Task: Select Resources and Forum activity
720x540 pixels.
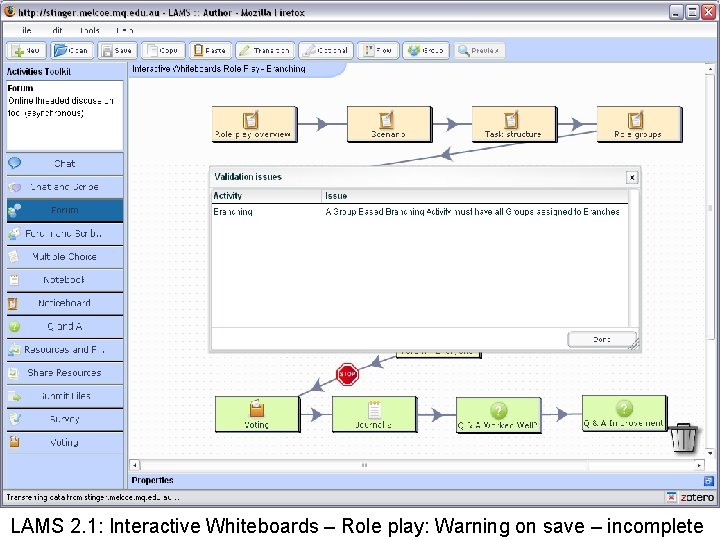Action: [x=65, y=349]
